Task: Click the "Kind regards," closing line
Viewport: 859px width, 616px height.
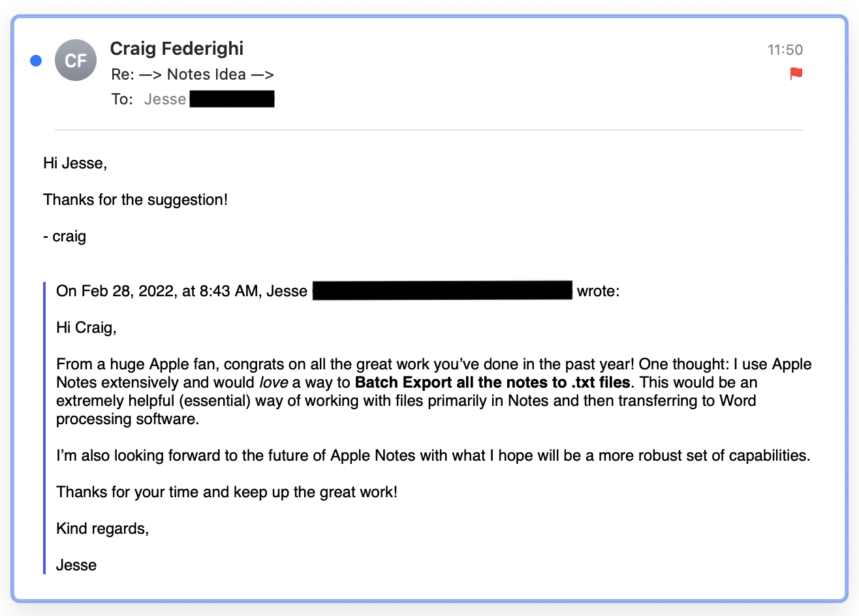Action: coord(102,529)
